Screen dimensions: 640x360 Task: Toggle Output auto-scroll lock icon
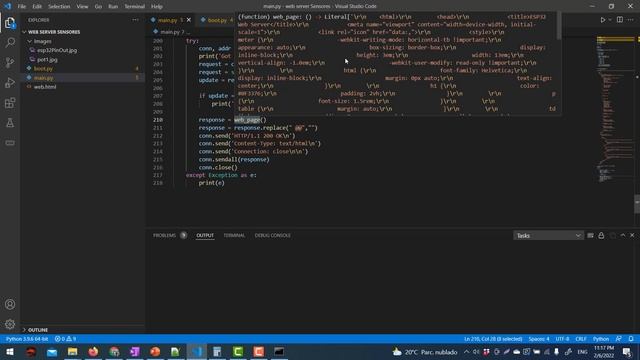point(601,236)
